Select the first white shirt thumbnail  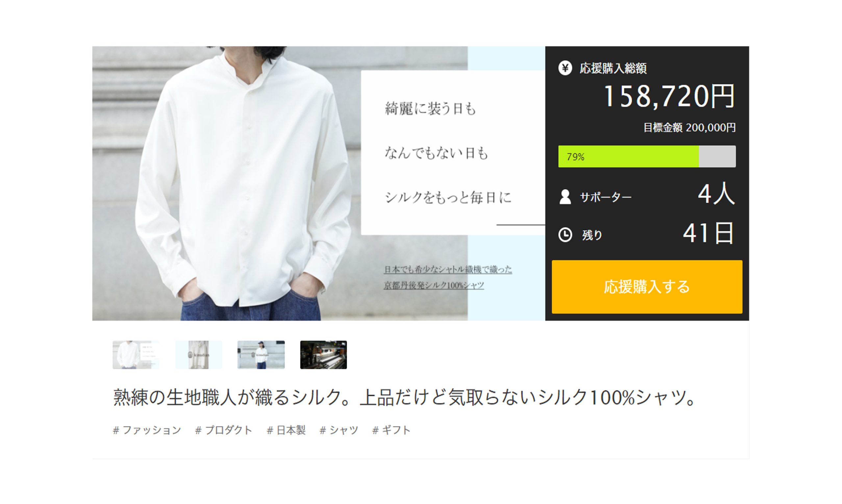(x=136, y=354)
